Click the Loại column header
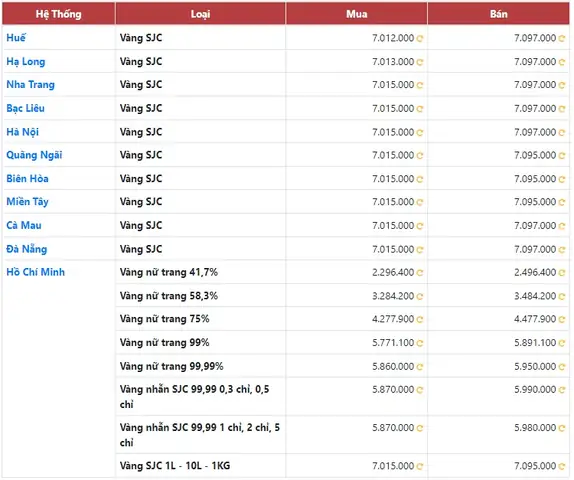The width and height of the screenshot is (574, 480). click(200, 14)
